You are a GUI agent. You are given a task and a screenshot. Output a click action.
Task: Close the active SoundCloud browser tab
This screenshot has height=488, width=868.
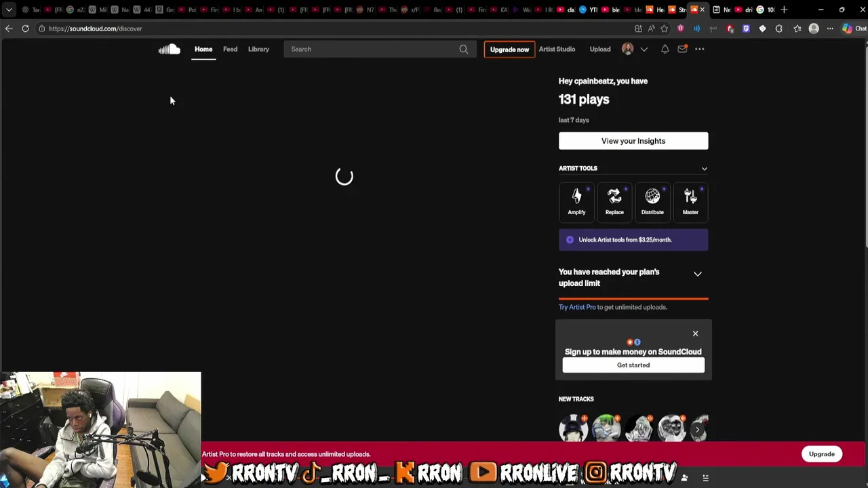pyautogui.click(x=703, y=9)
